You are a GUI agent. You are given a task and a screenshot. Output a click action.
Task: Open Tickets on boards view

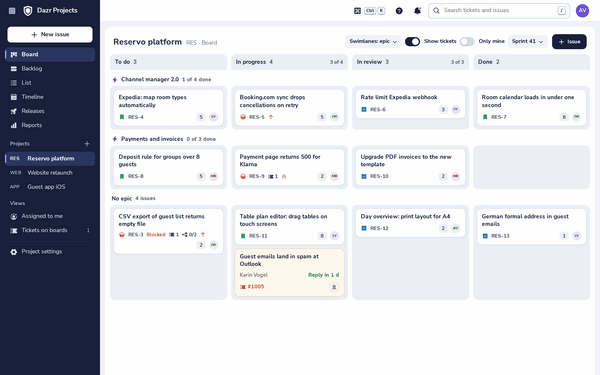tap(50, 230)
